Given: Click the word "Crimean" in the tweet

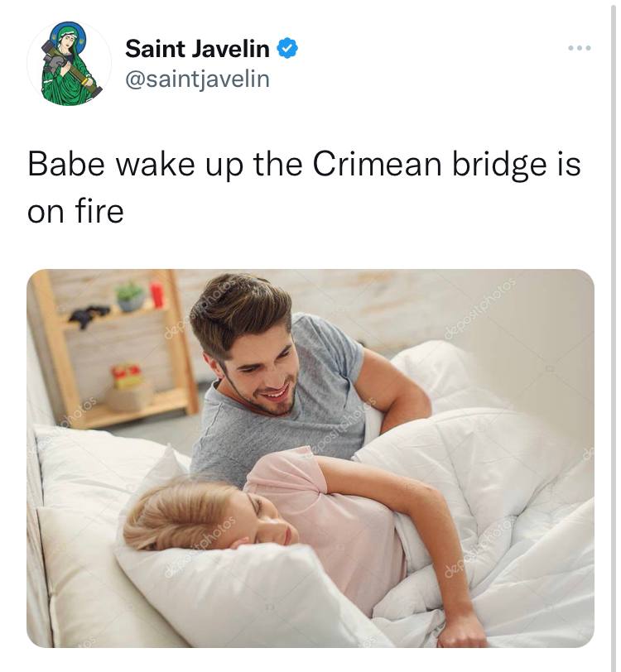Looking at the screenshot, I should pos(377,164).
